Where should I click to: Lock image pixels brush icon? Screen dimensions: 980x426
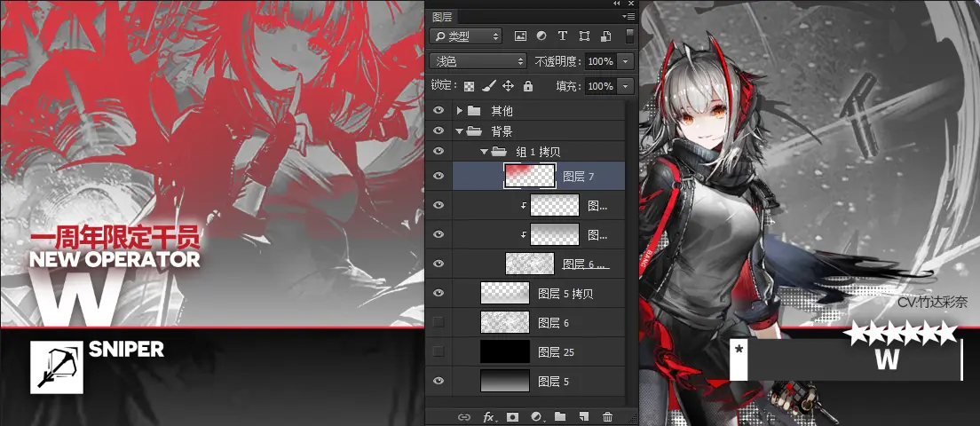click(489, 85)
